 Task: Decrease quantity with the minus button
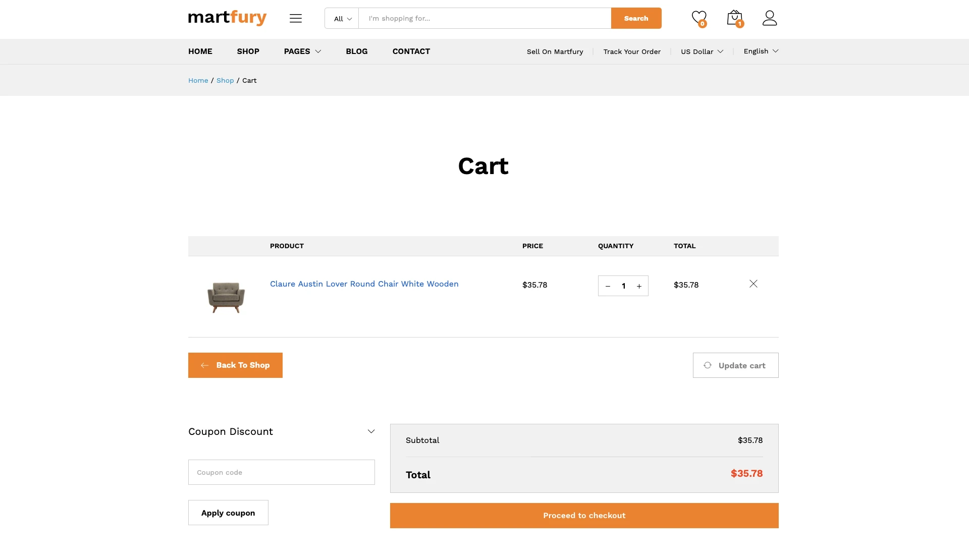[x=608, y=286]
